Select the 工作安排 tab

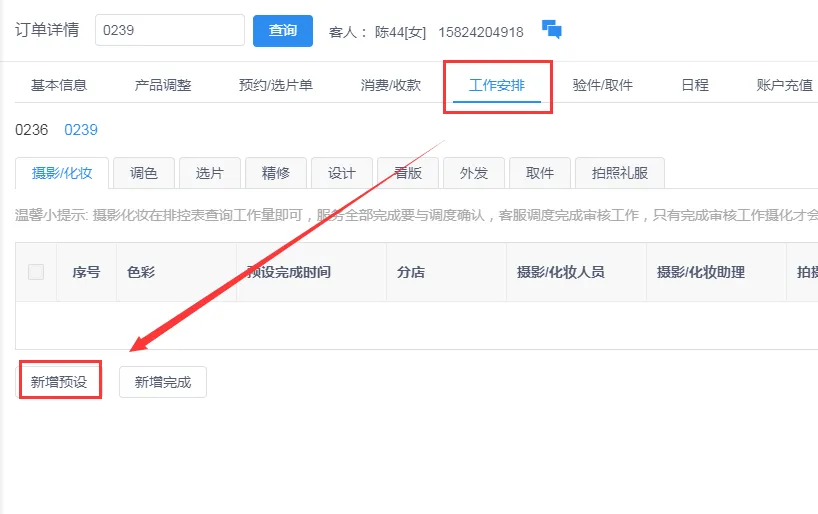tap(497, 85)
